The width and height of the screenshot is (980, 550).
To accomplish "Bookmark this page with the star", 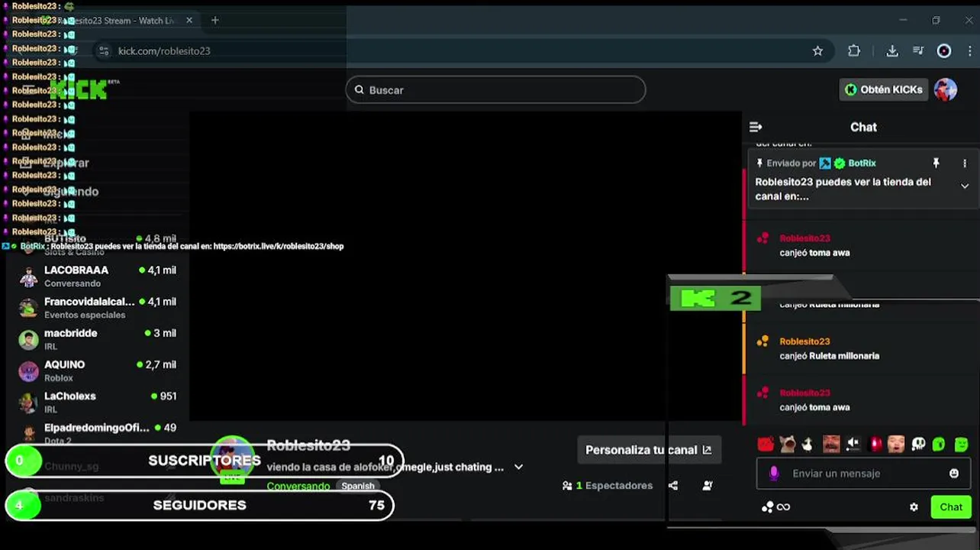I will click(817, 51).
